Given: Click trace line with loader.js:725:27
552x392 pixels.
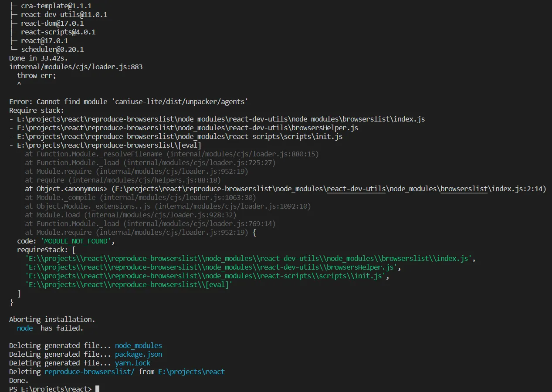Looking at the screenshot, I should click(x=150, y=162).
